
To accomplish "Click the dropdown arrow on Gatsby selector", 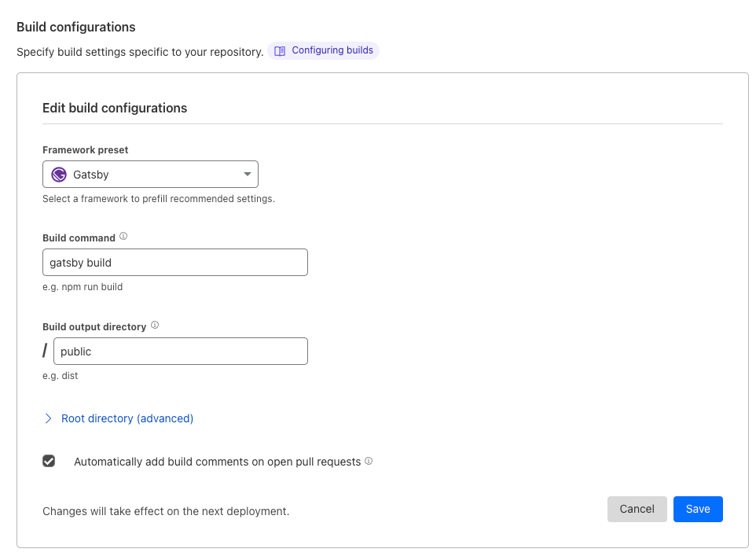I will pyautogui.click(x=248, y=175).
